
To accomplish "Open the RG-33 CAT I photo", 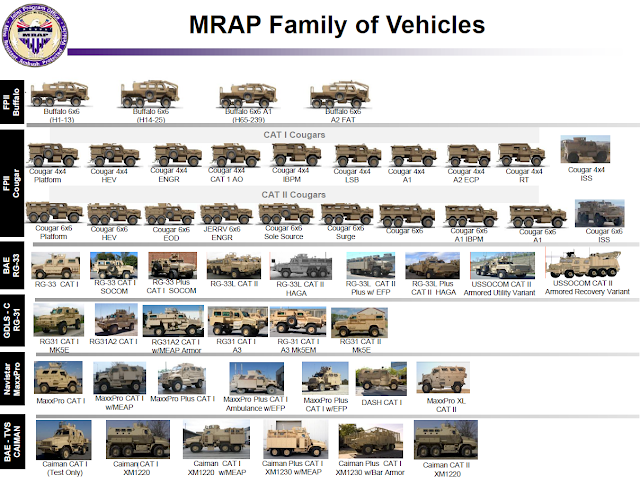I will 56,266.
